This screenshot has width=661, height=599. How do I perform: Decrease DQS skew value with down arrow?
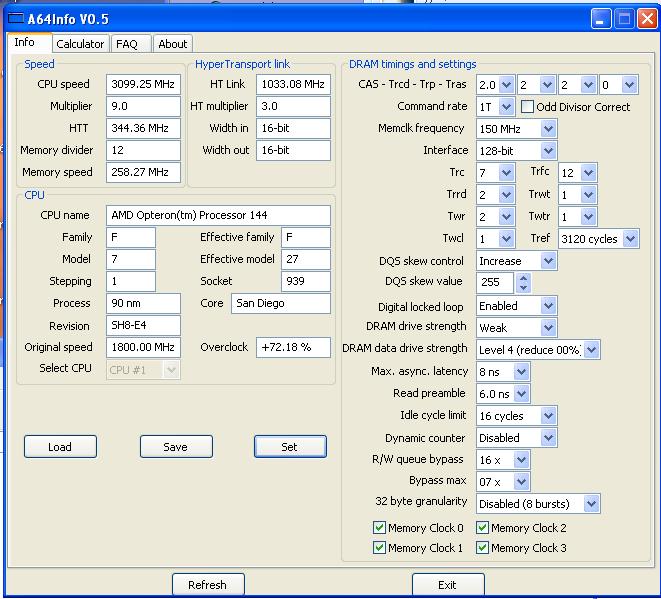pyautogui.click(x=523, y=287)
